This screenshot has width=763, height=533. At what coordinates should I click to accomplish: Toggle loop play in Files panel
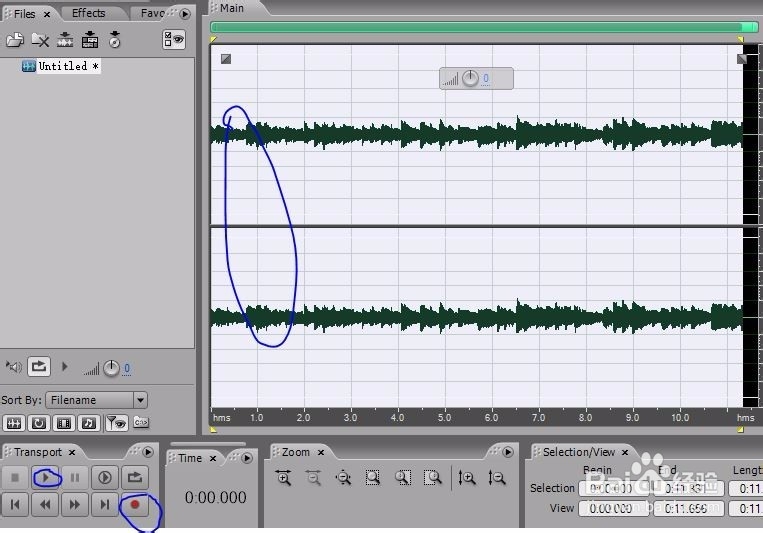click(39, 366)
